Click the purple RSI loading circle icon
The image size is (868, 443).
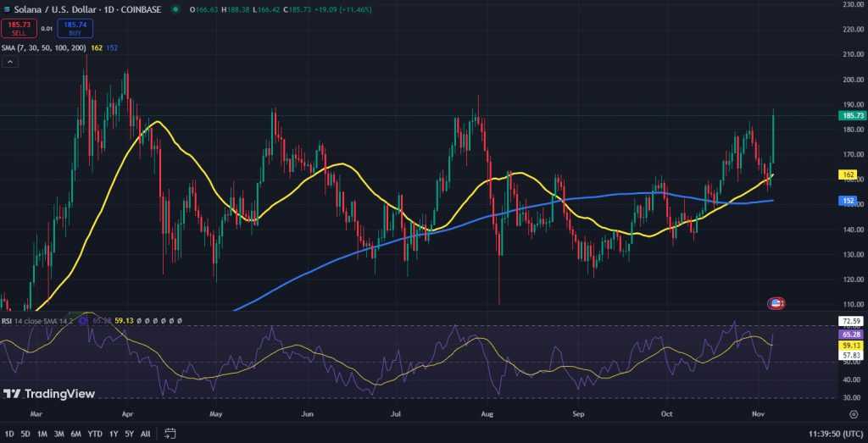83,320
